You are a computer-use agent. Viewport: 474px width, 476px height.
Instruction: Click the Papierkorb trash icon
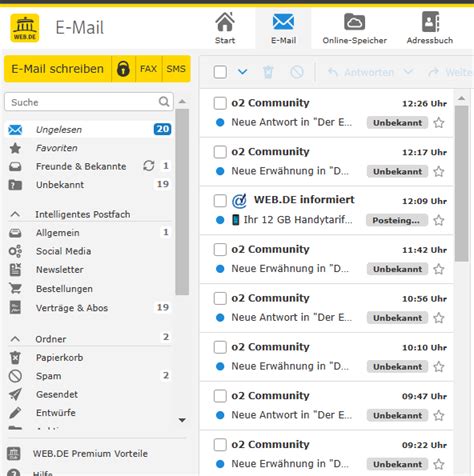(x=15, y=358)
